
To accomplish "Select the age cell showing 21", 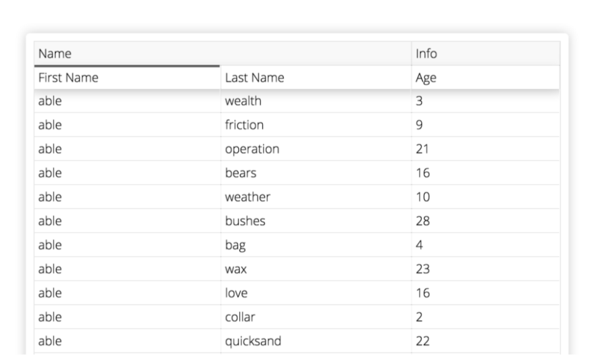I will [x=485, y=149].
